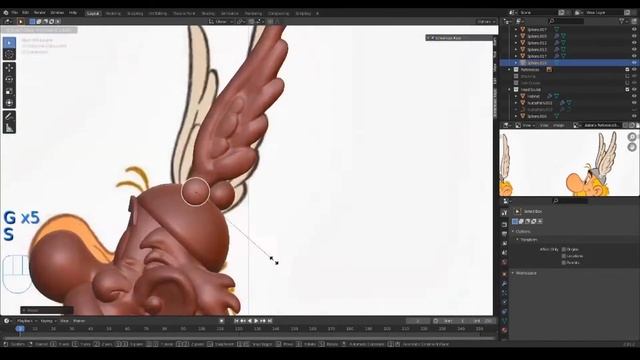
Task: Exclude the References collection using its checkbox
Action: click(627, 69)
